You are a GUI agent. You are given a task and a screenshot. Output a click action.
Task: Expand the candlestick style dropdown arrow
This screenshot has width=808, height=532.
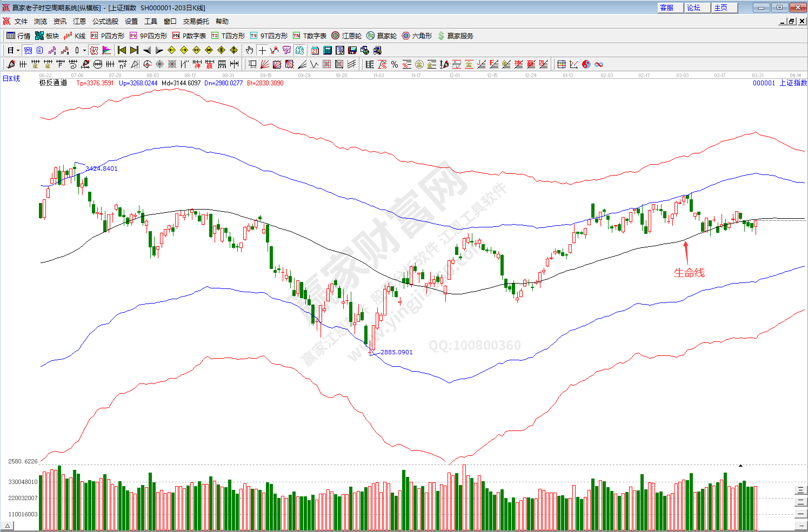coord(84,50)
